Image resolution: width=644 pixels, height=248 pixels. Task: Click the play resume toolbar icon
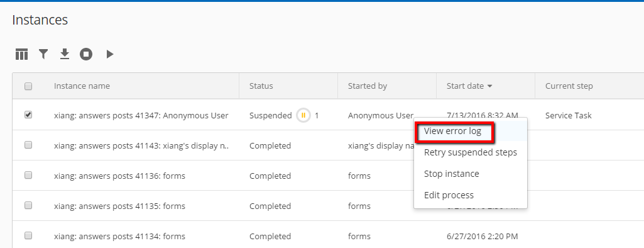pyautogui.click(x=110, y=54)
